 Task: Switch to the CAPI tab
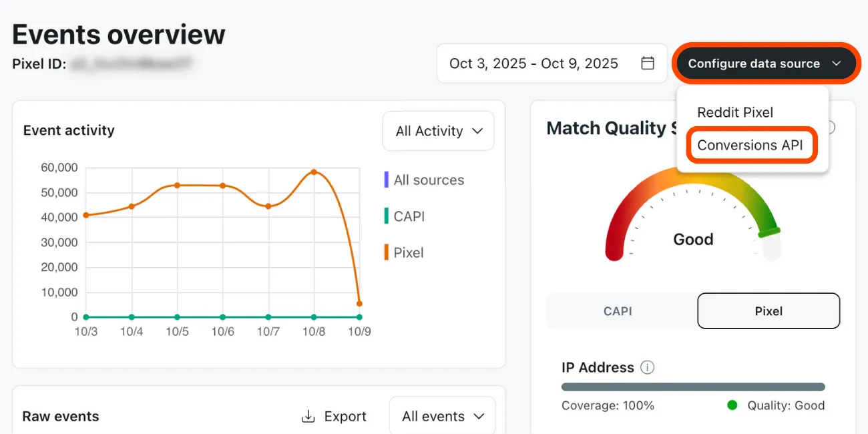618,310
